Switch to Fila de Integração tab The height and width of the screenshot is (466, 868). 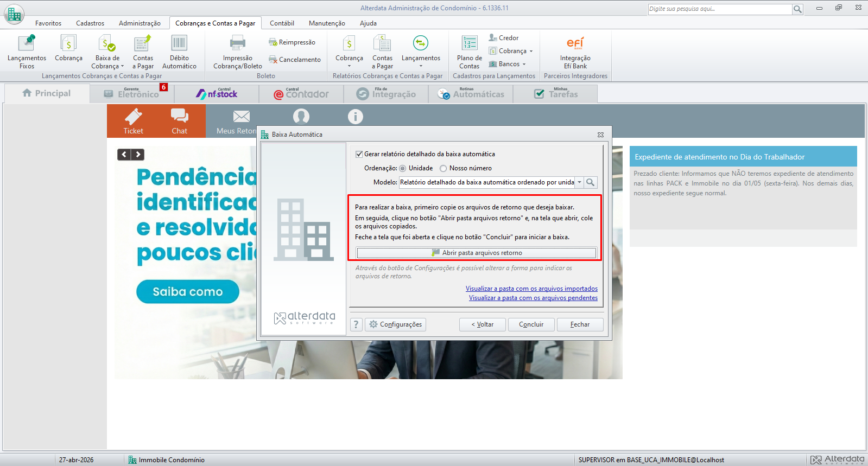tap(386, 93)
